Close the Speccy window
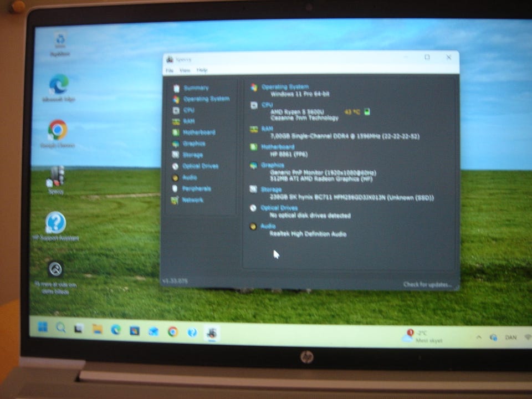 pos(448,57)
